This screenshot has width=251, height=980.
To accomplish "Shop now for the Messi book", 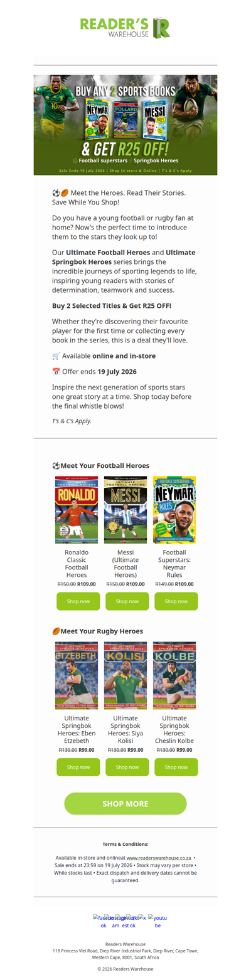I will (127, 601).
